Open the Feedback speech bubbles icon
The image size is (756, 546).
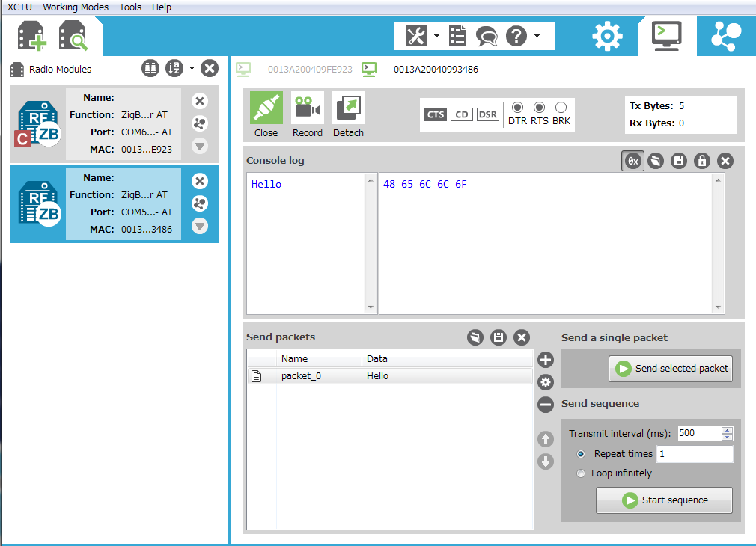pos(487,36)
